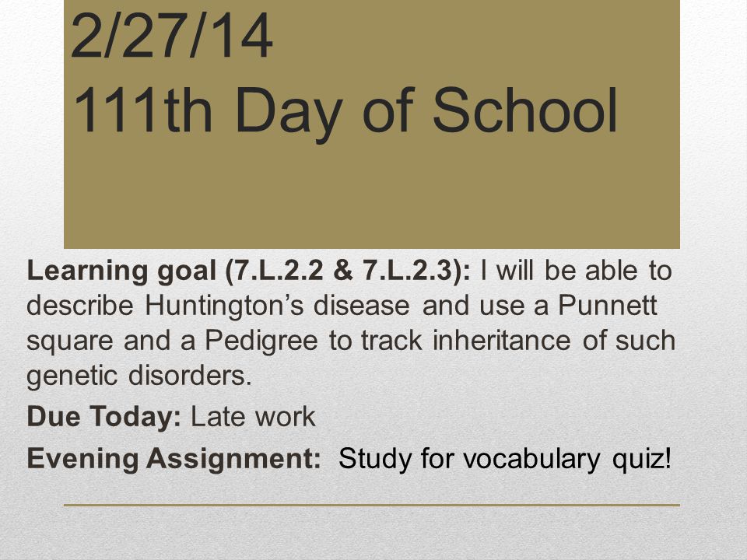
Task: Click the 'Late work' text
Action: point(253,417)
